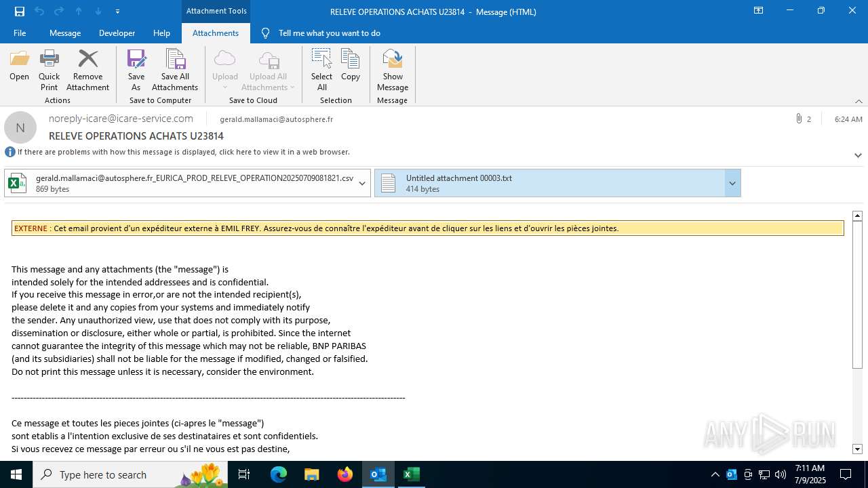Open the Help tab
Screen dimensions: 868x488
point(161,33)
